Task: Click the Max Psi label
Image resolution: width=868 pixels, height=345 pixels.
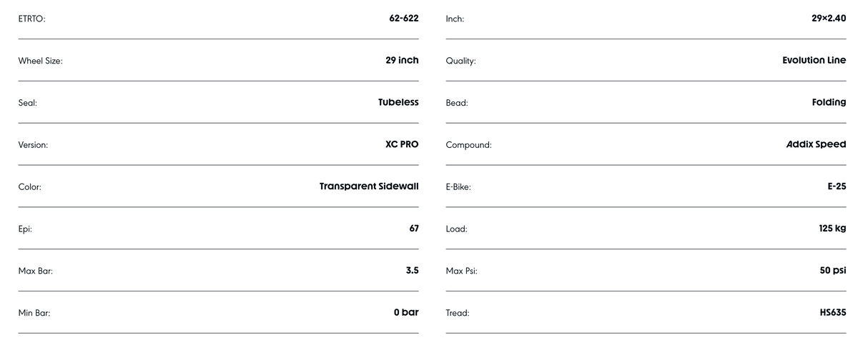Action: 461,271
